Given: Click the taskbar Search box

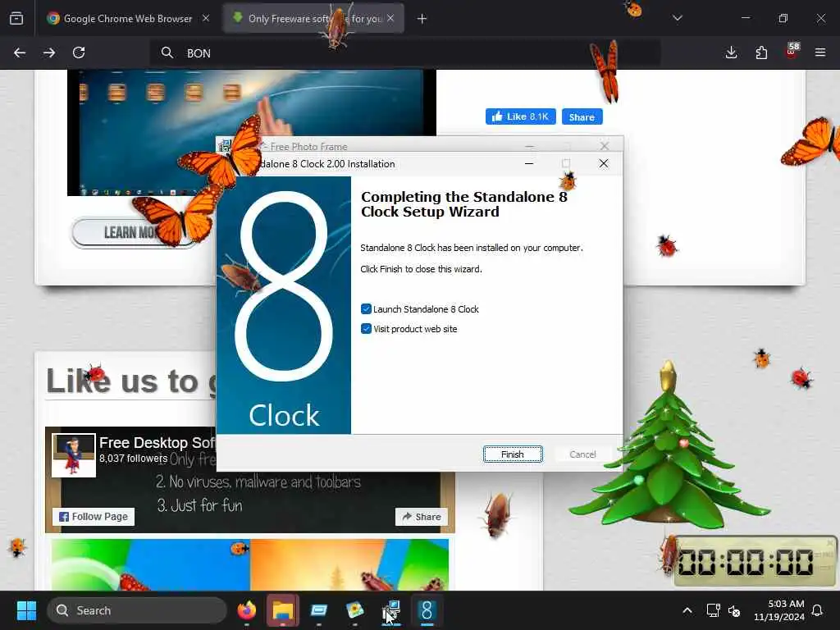Looking at the screenshot, I should [x=137, y=610].
